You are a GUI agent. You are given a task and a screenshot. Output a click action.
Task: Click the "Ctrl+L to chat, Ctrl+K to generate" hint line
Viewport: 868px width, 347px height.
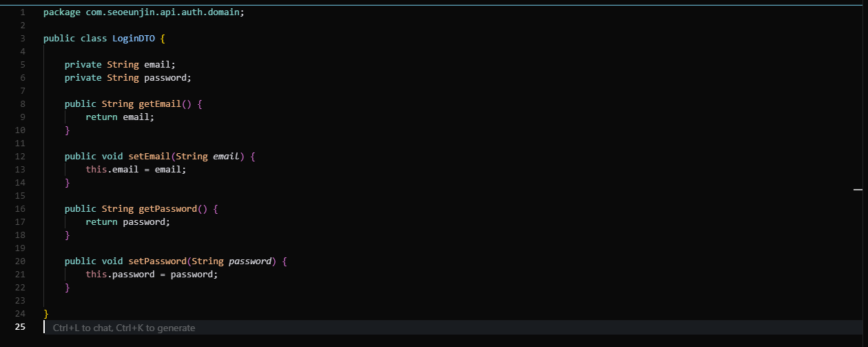point(124,328)
